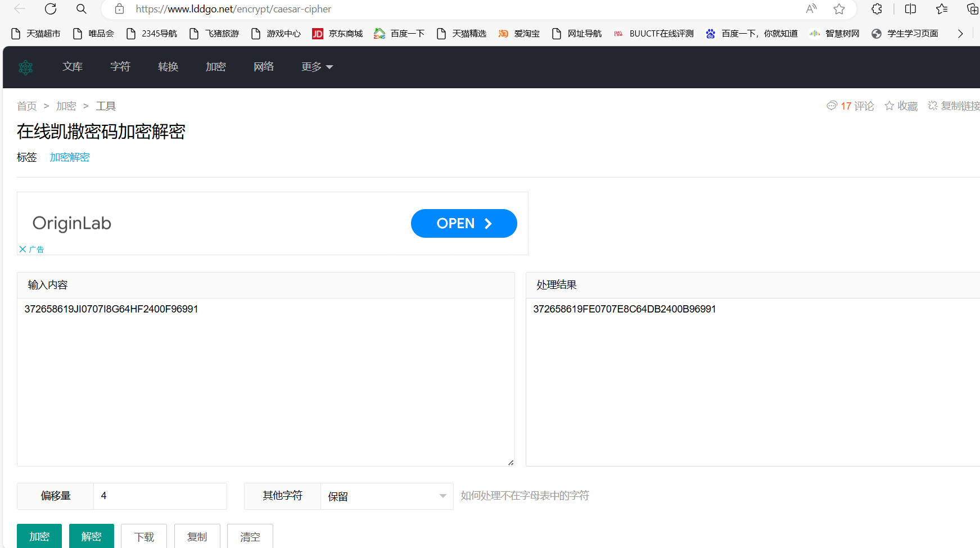The image size is (980, 548).
Task: Click the green 加密 encrypt button
Action: point(39,536)
